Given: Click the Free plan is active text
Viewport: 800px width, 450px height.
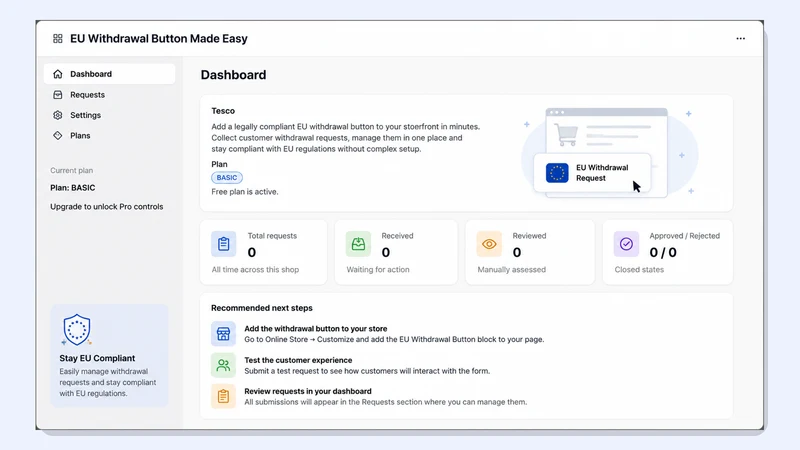Looking at the screenshot, I should (245, 192).
